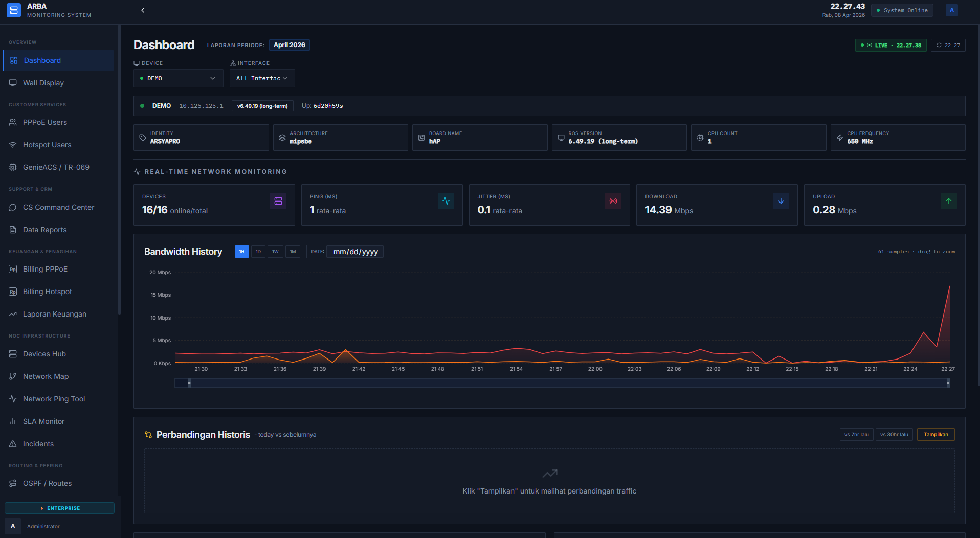Choose vs 30hr lalu comparison
Image resolution: width=980 pixels, height=538 pixels.
pyautogui.click(x=894, y=435)
